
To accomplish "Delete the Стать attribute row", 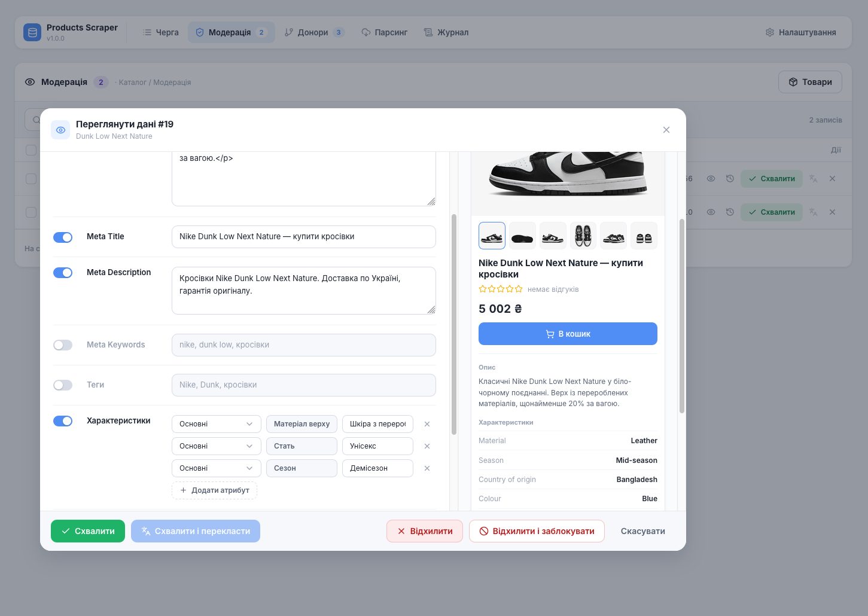I will 427,446.
